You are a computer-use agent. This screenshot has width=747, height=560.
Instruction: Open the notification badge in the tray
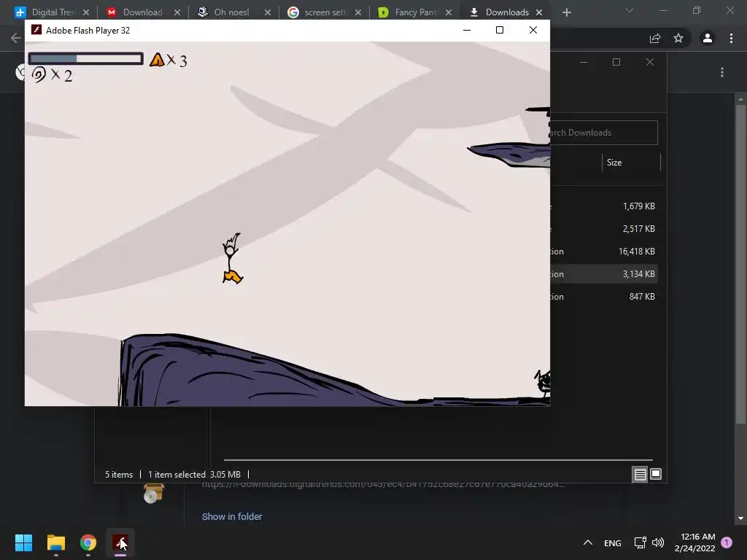point(727,542)
